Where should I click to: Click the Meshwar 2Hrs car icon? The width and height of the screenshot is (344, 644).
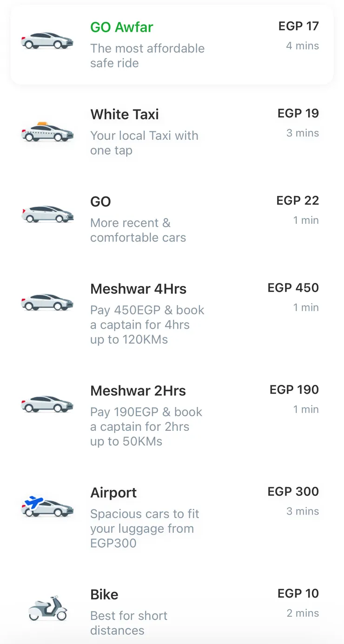[x=47, y=404]
